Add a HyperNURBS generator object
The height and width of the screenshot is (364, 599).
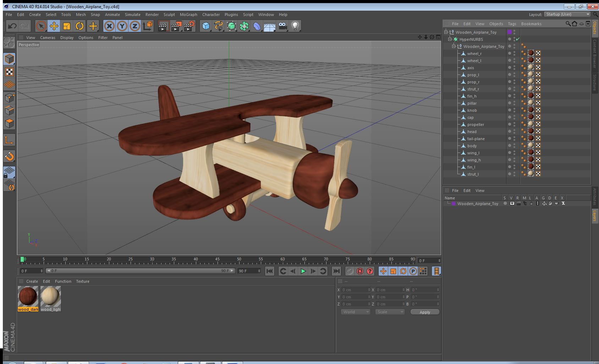pyautogui.click(x=231, y=26)
